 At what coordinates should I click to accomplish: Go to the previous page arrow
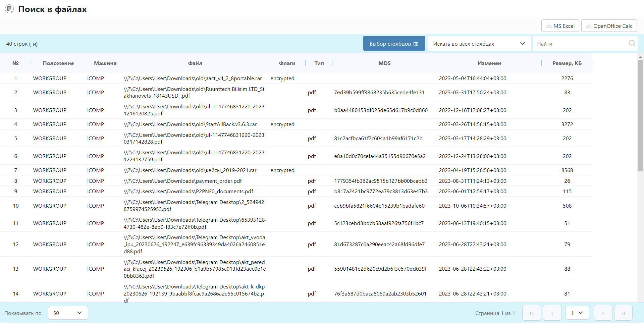point(552,313)
